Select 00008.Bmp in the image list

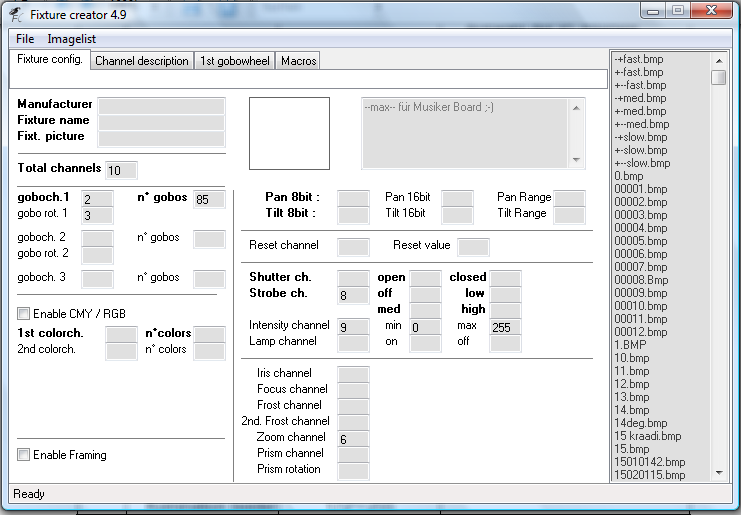[641, 280]
